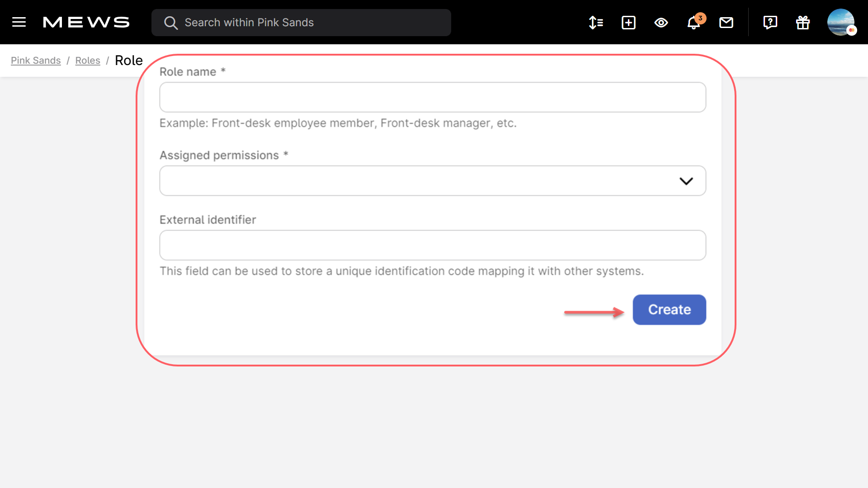Select the Role breadcrumb label
The height and width of the screenshot is (488, 868).
(129, 60)
